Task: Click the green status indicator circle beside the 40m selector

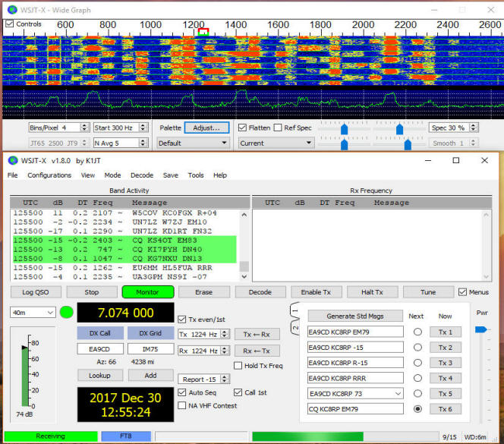Action: (67, 312)
